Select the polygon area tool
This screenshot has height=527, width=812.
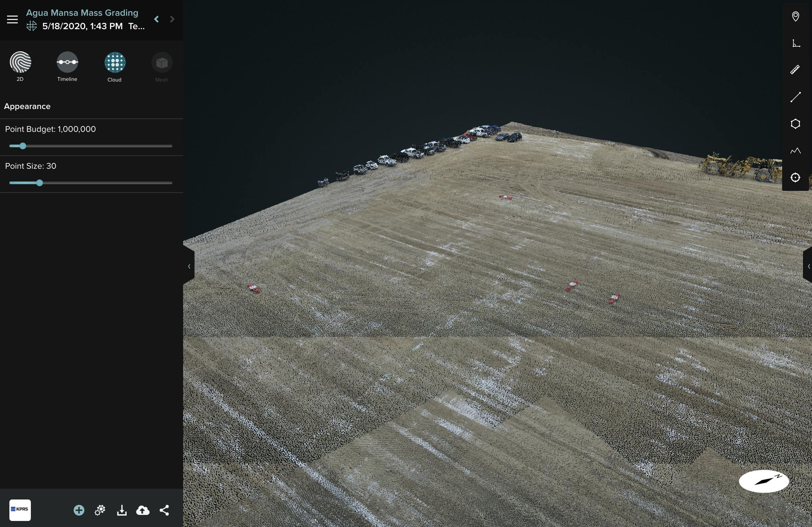[796, 123]
